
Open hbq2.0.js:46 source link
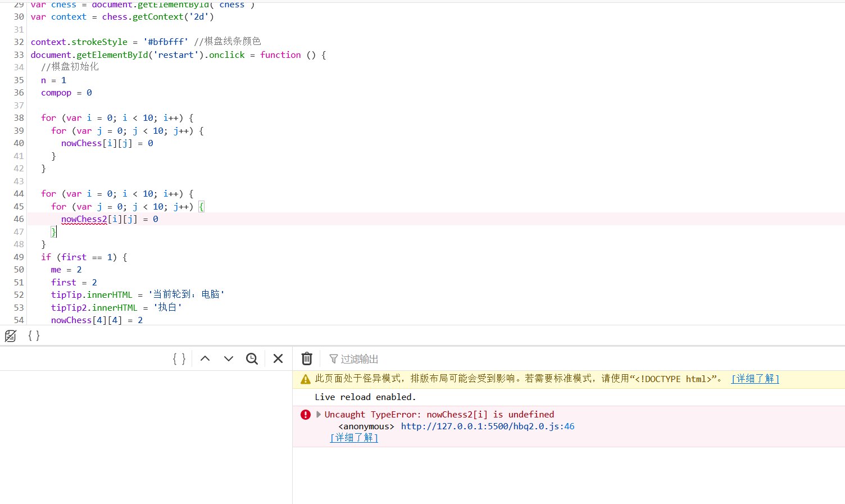(487, 426)
